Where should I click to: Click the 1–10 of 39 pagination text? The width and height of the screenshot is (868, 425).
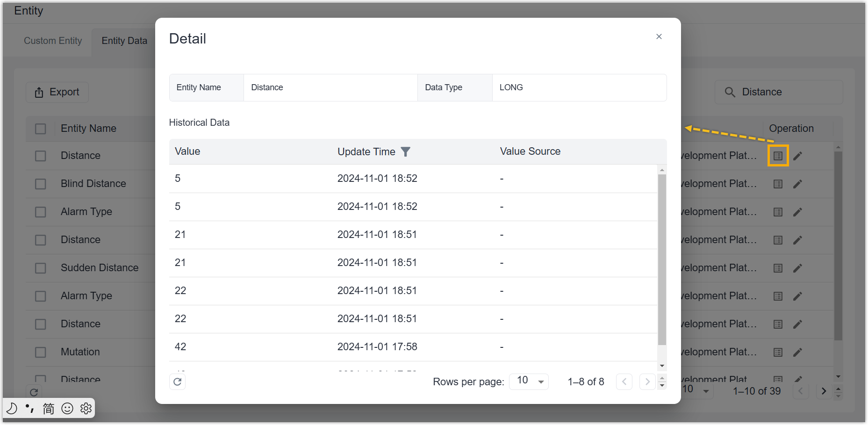click(757, 391)
